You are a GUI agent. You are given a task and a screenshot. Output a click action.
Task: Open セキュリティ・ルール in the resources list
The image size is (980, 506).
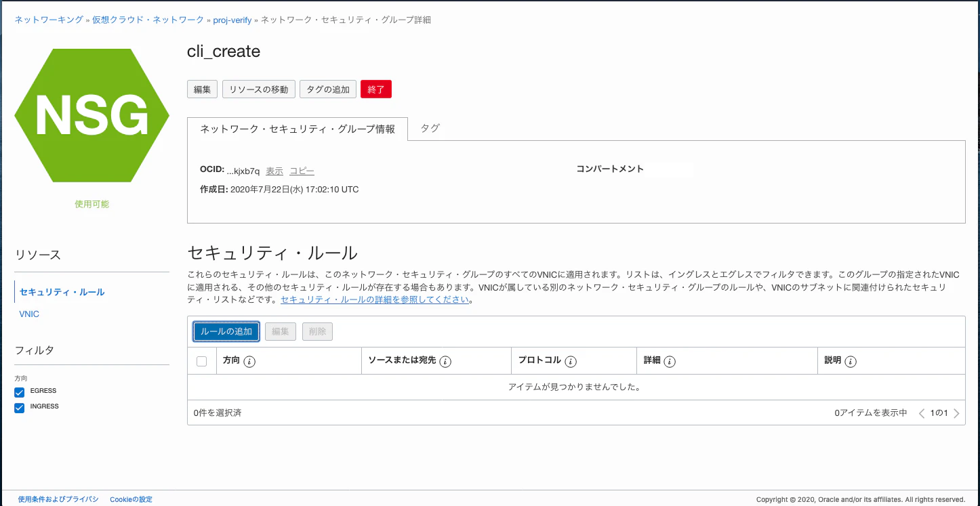pos(62,292)
